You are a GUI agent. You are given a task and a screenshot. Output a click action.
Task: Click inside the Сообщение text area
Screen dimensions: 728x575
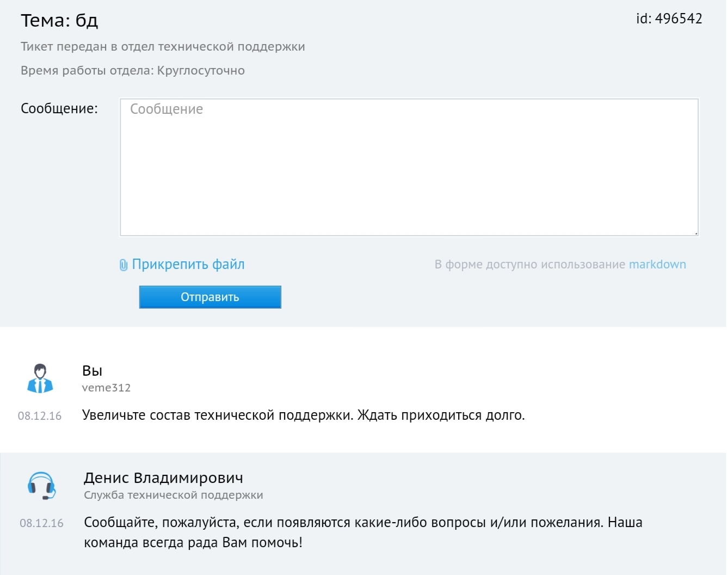(x=409, y=167)
